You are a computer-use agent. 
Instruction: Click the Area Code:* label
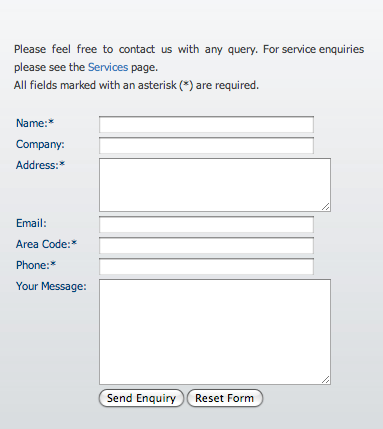coord(46,244)
